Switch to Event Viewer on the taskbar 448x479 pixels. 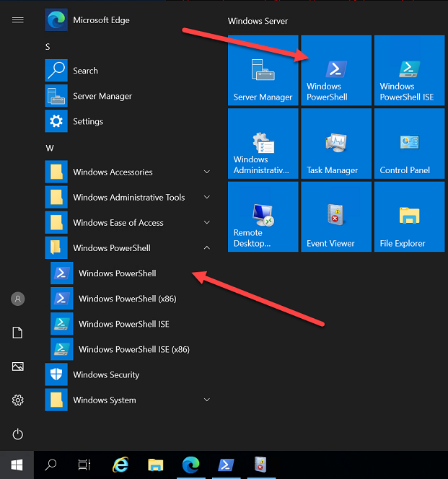261,465
